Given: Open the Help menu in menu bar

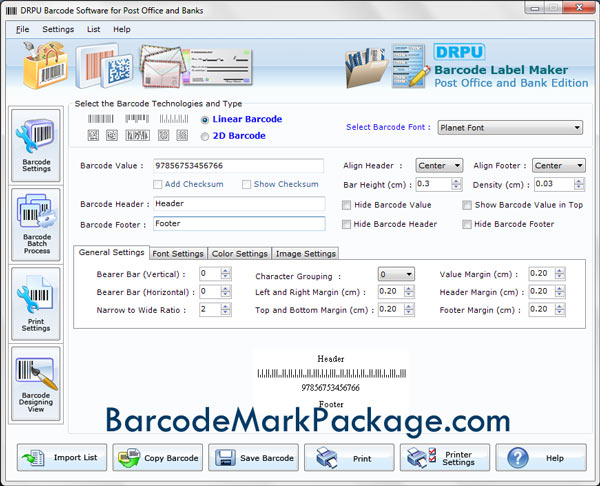Looking at the screenshot, I should 122,29.
